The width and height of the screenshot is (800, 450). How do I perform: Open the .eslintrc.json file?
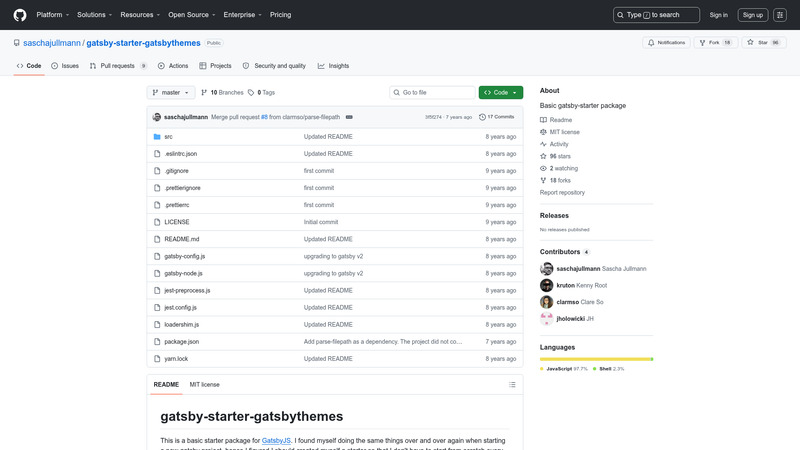tap(181, 154)
